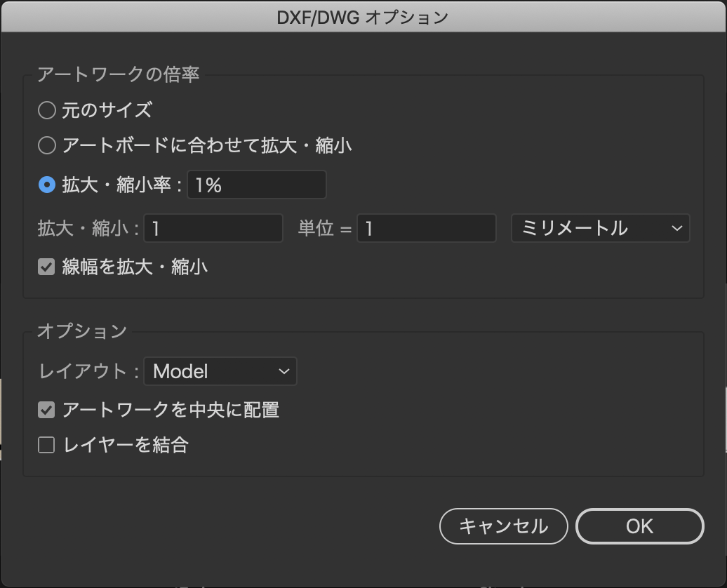Click the DXF/DWG オプション title bar
Image resolution: width=727 pixels, height=588 pixels.
point(363,16)
